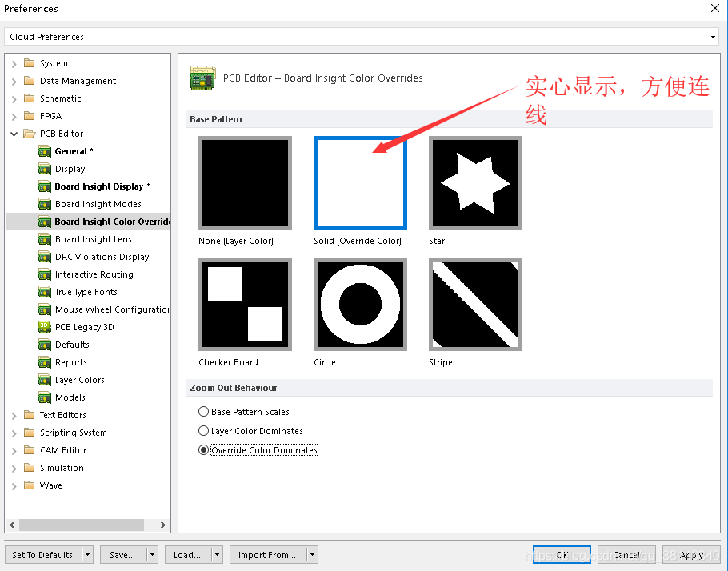Click the Set To Defaults button
728x571 pixels.
(42, 555)
